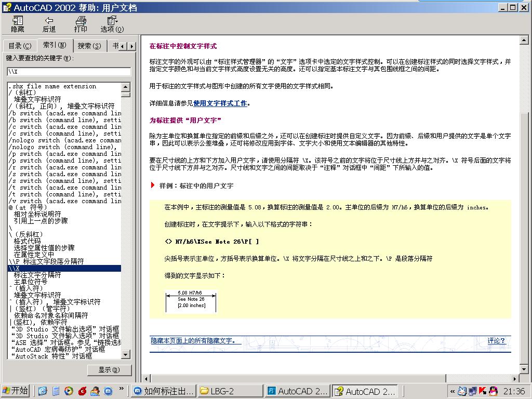532x399 pixels.
Task: Click the 隐藏 (Hide) toolbar icon
Action: click(x=17, y=24)
